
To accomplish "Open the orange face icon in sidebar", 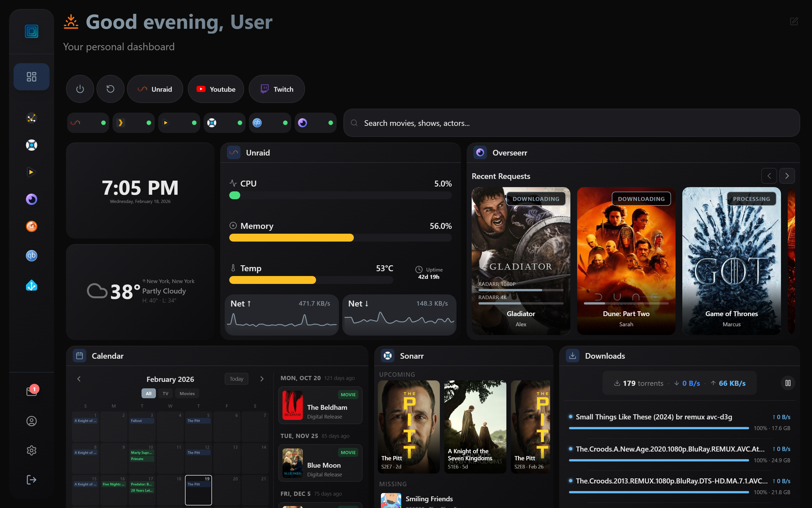I will [x=32, y=226].
